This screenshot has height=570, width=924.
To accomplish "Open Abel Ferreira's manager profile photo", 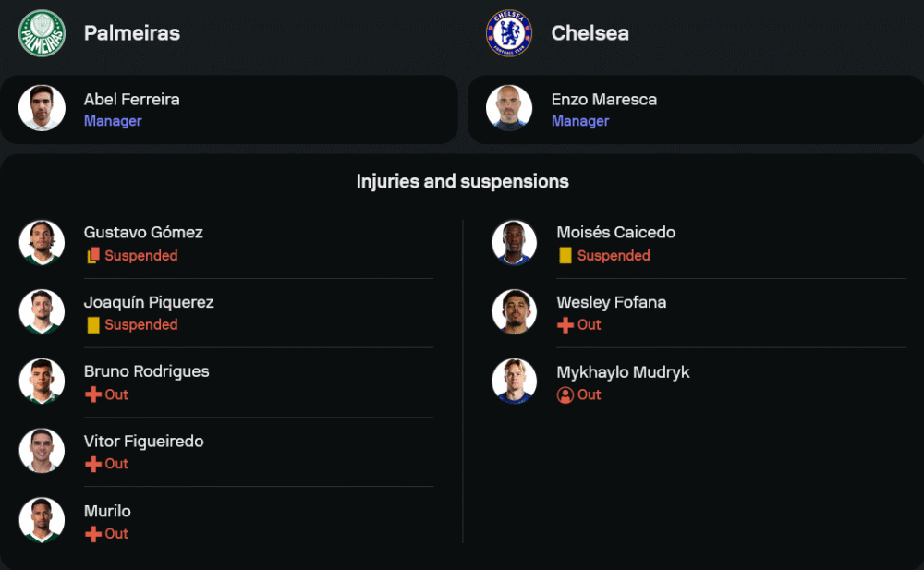I will click(42, 108).
